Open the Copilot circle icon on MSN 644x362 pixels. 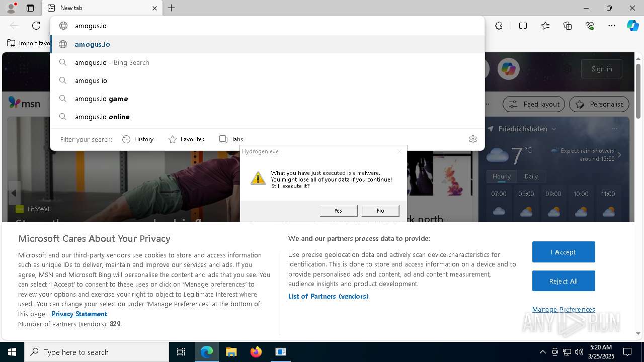tap(509, 69)
